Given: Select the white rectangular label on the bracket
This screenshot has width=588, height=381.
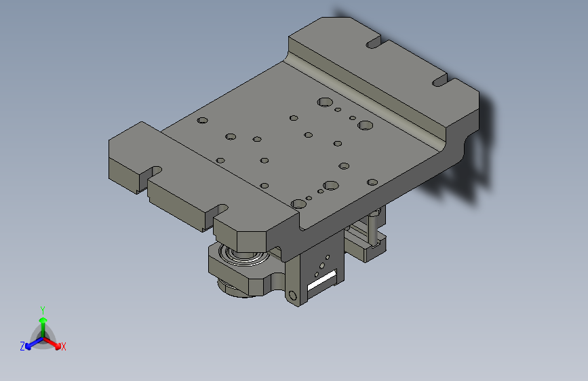Looking at the screenshot, I should click(321, 281).
